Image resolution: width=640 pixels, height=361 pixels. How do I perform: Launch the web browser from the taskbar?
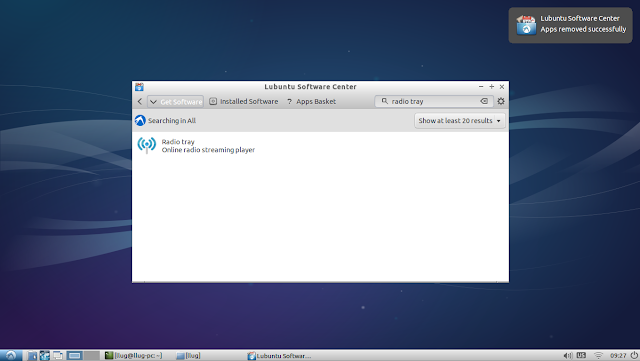[44, 355]
